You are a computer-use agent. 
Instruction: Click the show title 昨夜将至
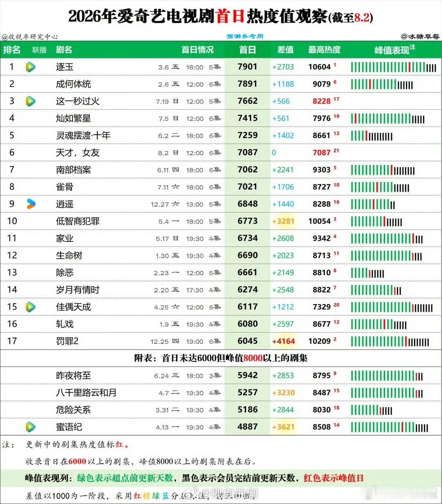click(73, 375)
